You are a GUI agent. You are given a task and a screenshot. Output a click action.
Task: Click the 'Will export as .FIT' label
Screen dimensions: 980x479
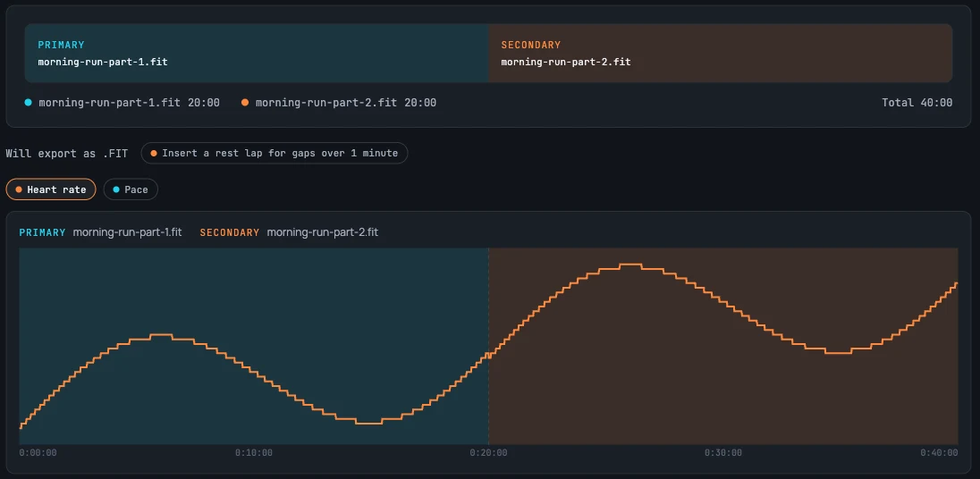pyautogui.click(x=67, y=153)
